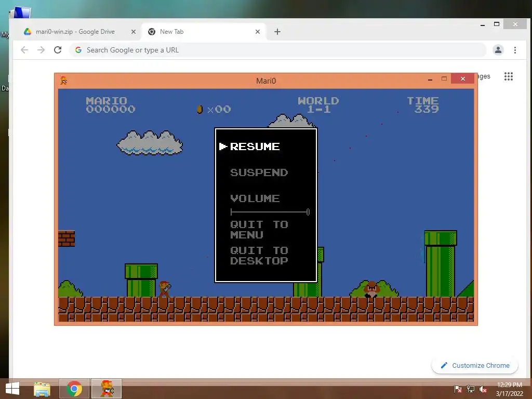Click the Google logo in address bar
The width and height of the screenshot is (532, 399).
coord(78,50)
